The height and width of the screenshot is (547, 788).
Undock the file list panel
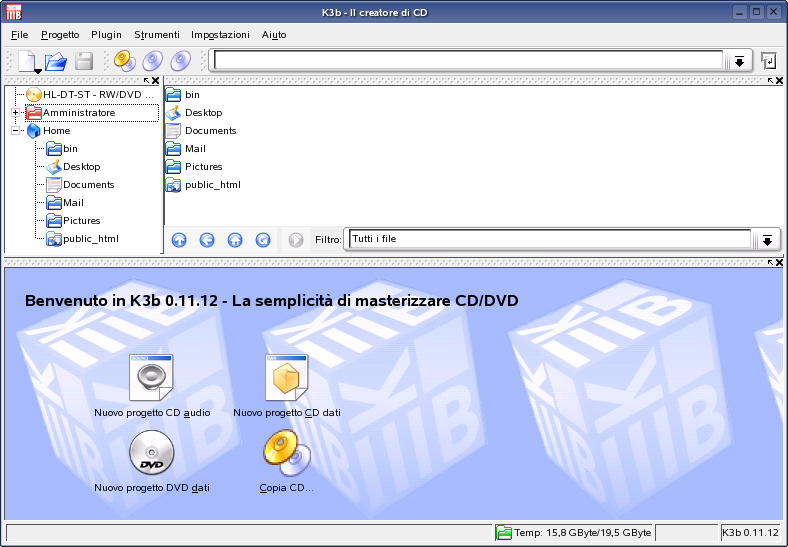pyautogui.click(x=770, y=80)
